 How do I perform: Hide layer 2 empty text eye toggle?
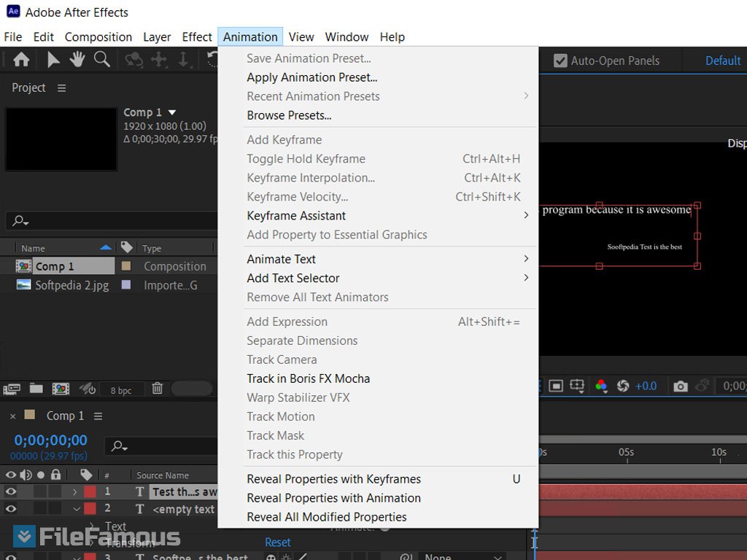(10, 509)
